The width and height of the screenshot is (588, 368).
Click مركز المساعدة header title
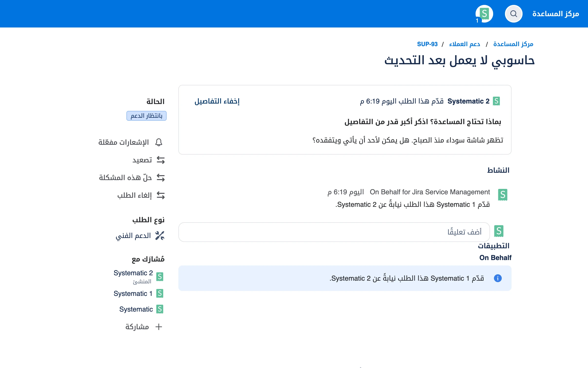[x=556, y=14]
